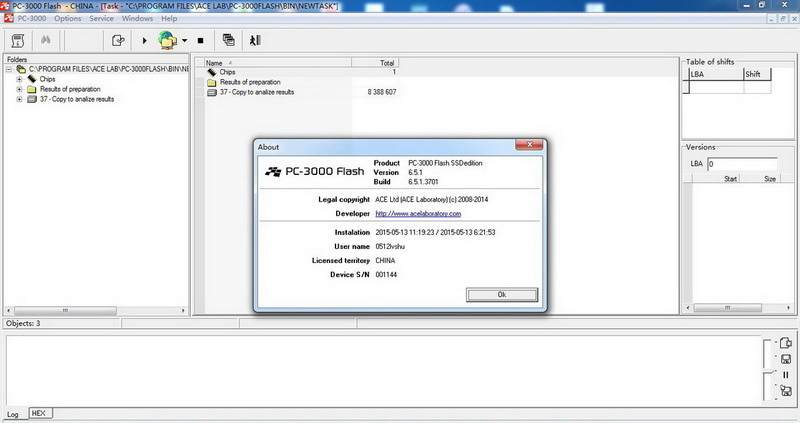Click the document refresh toolbar icon
800x423 pixels.
pos(118,40)
